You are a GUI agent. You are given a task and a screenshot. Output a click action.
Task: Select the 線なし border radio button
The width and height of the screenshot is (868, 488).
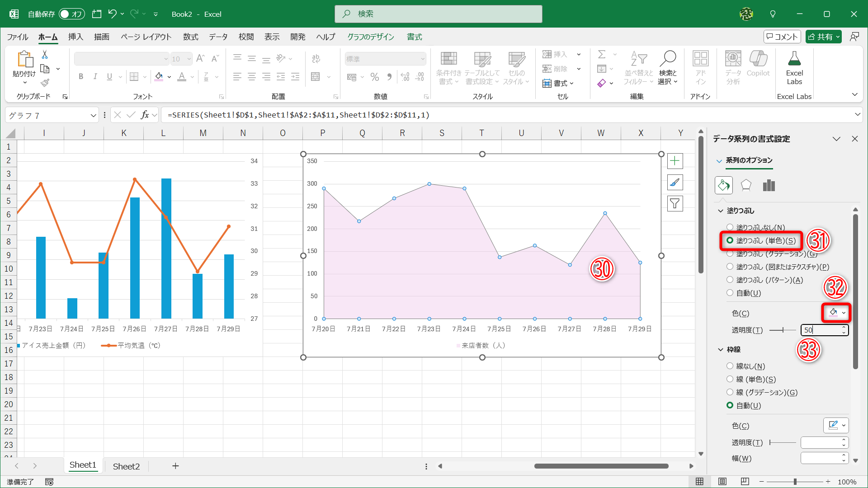[x=730, y=366]
